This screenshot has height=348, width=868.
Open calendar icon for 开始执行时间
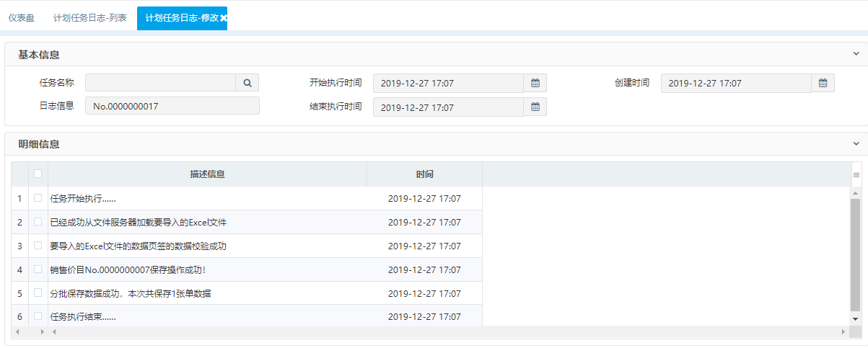[x=535, y=83]
